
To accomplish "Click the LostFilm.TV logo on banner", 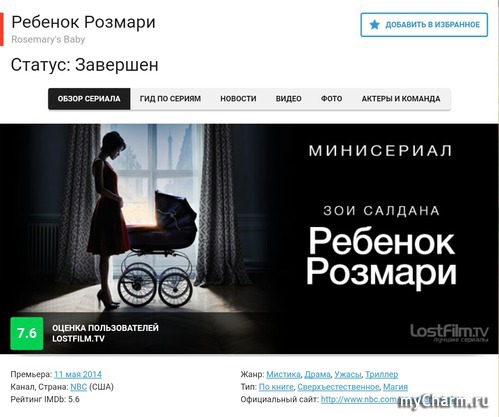I will [x=449, y=333].
